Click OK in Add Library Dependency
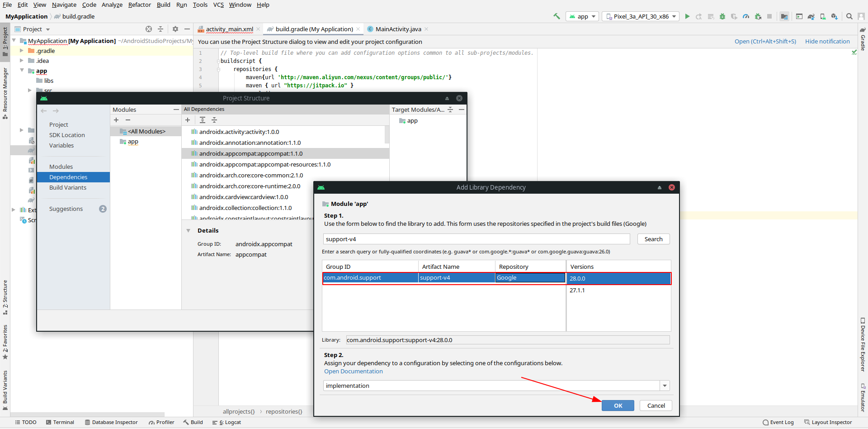Viewport: 868px width, 429px height. (x=618, y=405)
